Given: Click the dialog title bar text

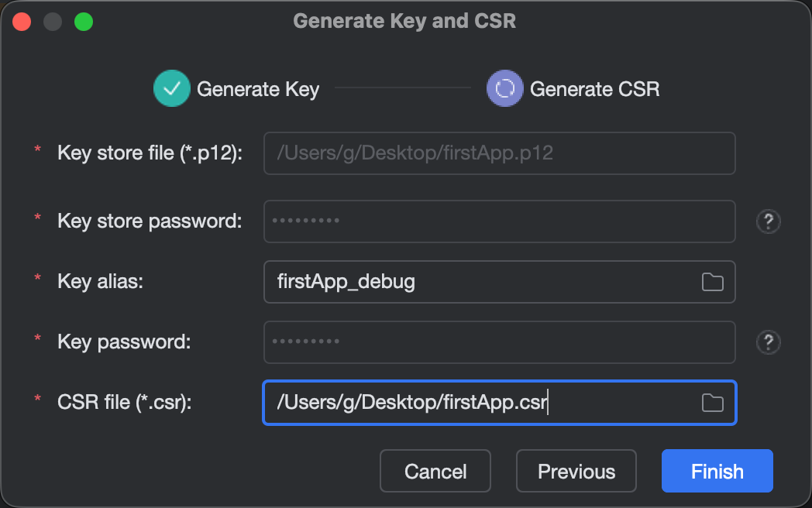Looking at the screenshot, I should (404, 21).
